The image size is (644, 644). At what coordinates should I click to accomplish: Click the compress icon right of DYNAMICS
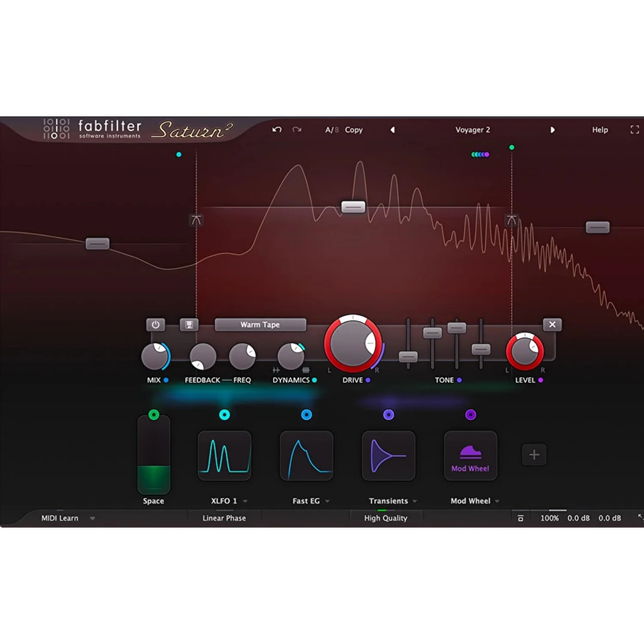click(x=306, y=370)
